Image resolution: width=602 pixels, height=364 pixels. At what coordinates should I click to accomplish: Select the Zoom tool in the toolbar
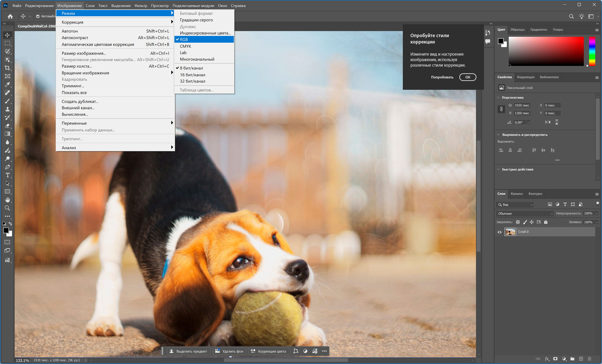pyautogui.click(x=7, y=208)
